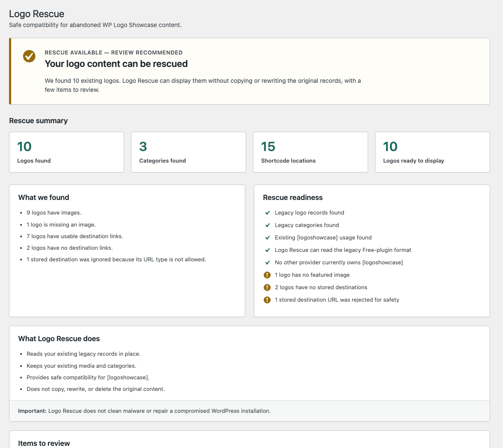This screenshot has width=503, height=448.
Task: Click heading Your logo content can be rescued
Action: pos(116,64)
